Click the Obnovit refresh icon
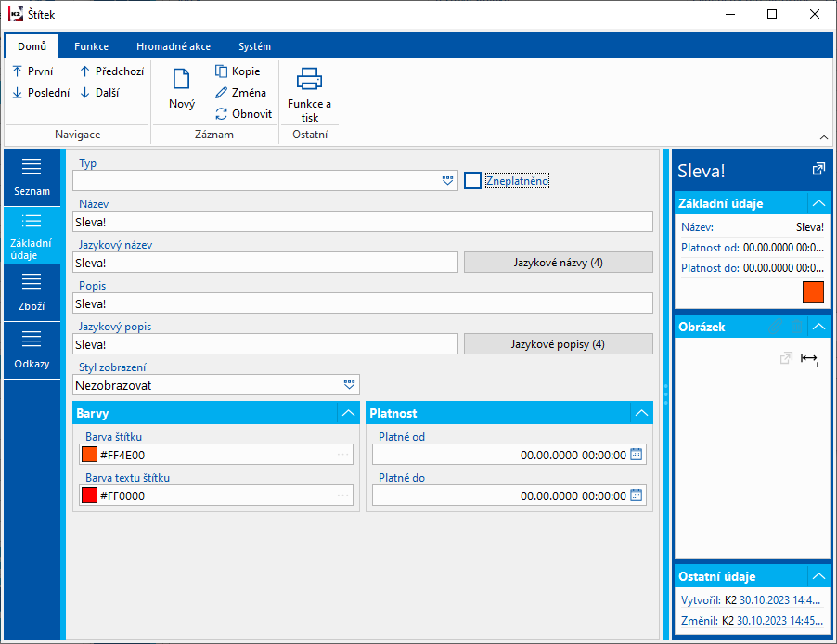This screenshot has width=837, height=644. tap(221, 114)
